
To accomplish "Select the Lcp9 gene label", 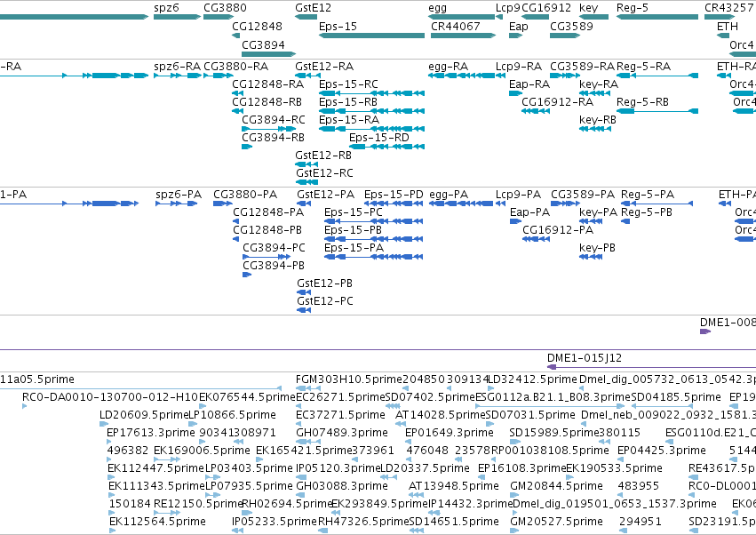I will (507, 8).
